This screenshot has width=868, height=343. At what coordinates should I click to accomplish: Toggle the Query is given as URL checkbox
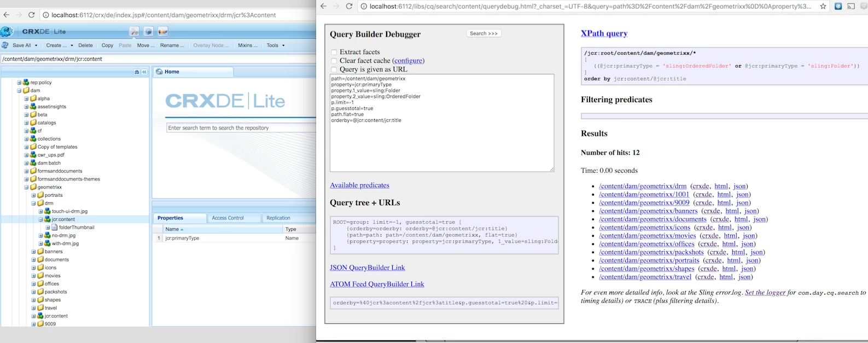coord(334,70)
